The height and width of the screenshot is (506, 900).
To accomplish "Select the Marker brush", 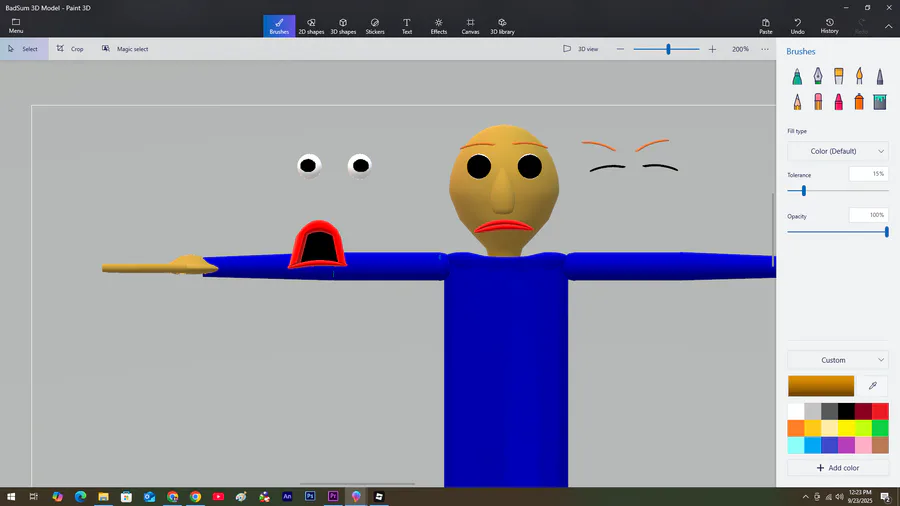I will coord(797,76).
